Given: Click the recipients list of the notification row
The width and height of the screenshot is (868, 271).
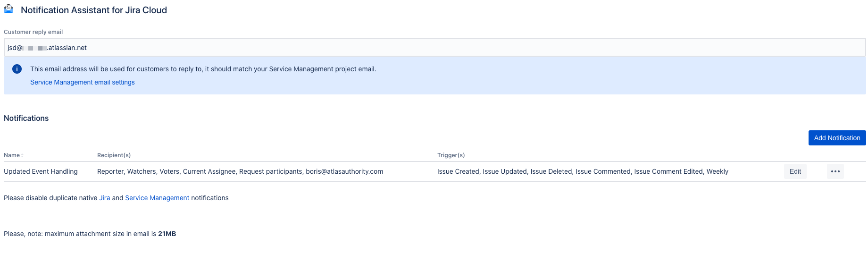Looking at the screenshot, I should tap(240, 171).
